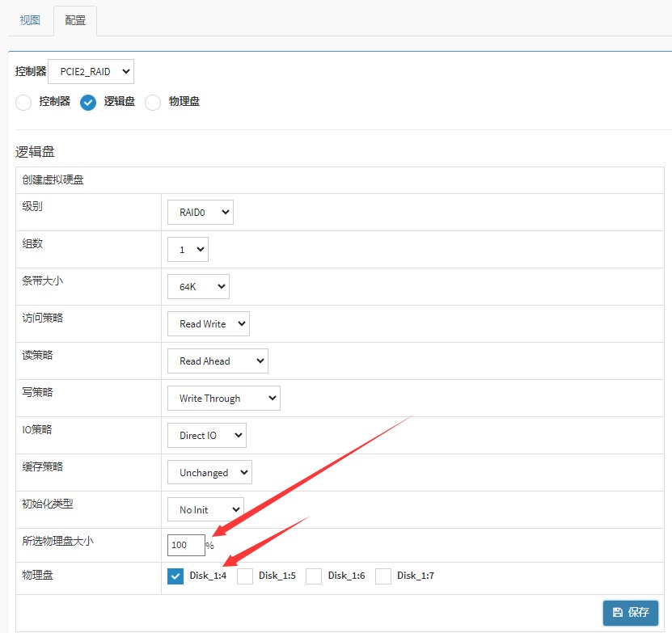
Task: Open the 控制器 PCIE2_RAID dropdown
Action: click(91, 72)
